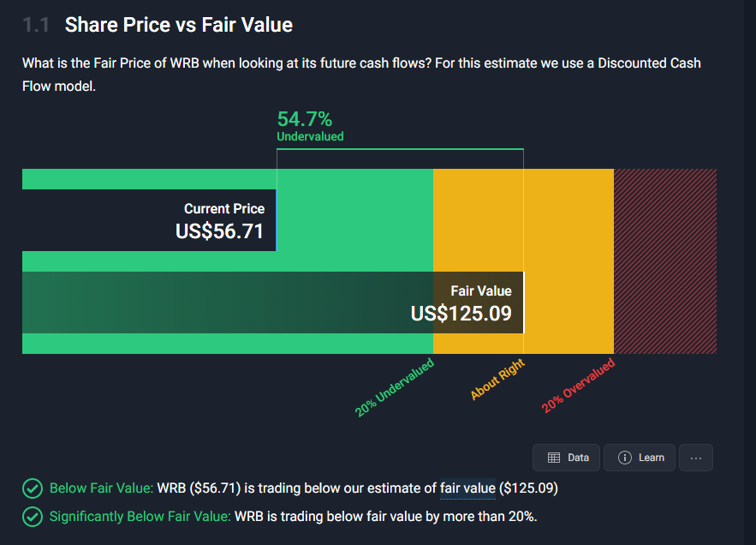The width and height of the screenshot is (756, 545).
Task: Click the 1.1 section number
Action: (37, 25)
